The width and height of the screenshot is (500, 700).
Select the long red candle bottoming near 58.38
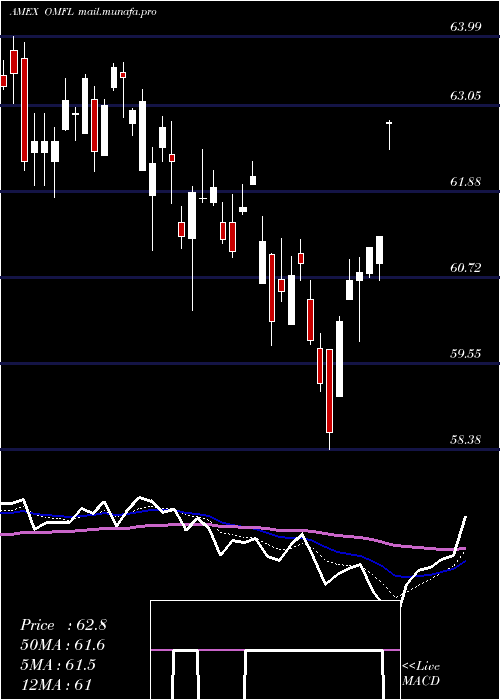329,399
